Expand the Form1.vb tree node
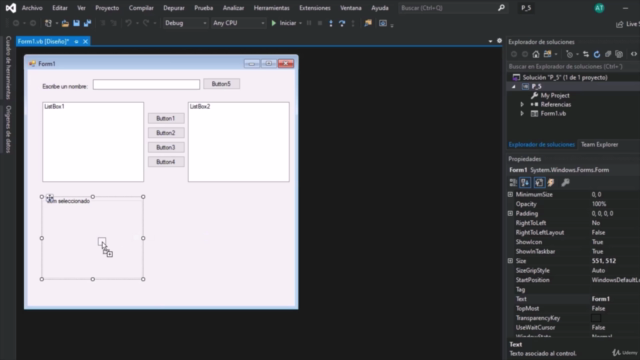640x360 pixels. click(x=522, y=113)
